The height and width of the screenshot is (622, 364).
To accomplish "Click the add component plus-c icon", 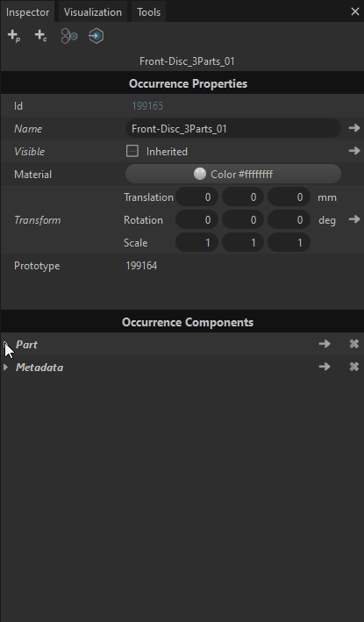I will coord(41,36).
